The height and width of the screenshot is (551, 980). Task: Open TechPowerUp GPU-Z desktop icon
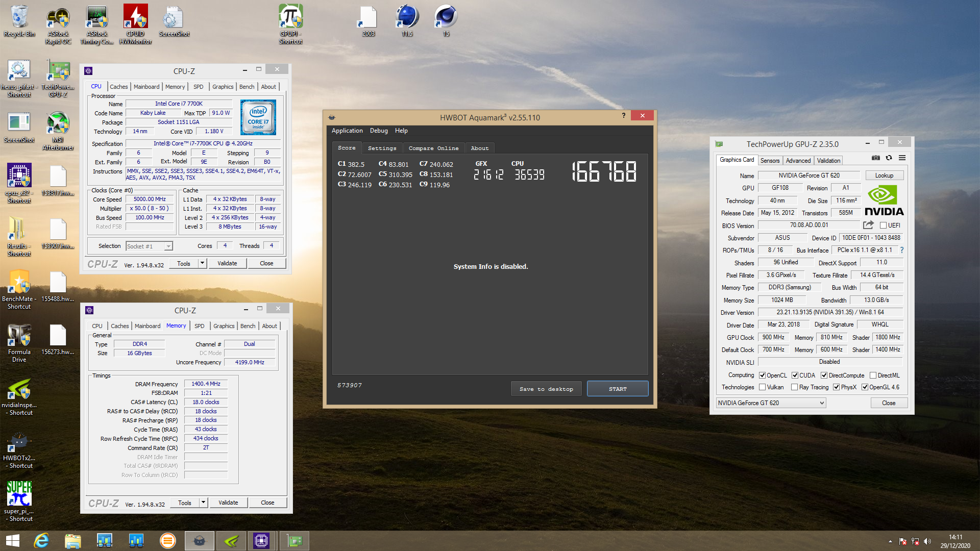click(x=58, y=78)
